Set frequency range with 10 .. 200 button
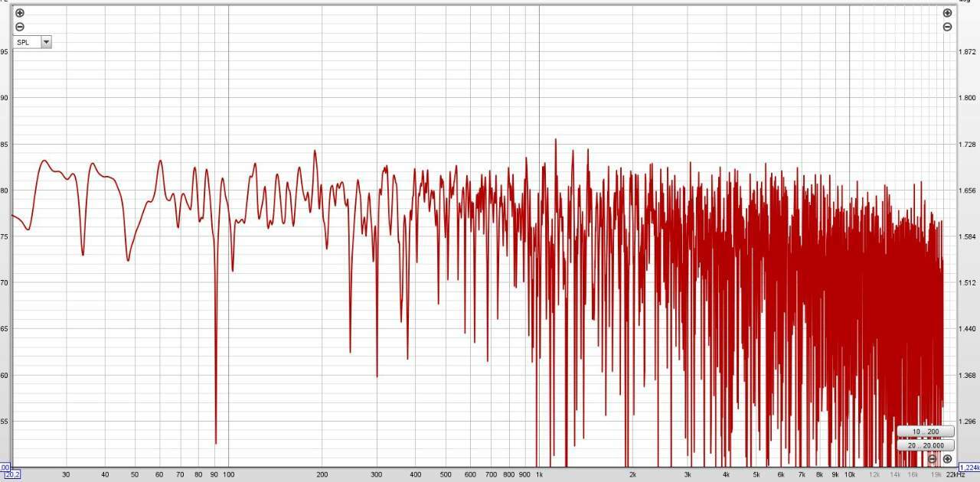The image size is (980, 482). pos(926,432)
